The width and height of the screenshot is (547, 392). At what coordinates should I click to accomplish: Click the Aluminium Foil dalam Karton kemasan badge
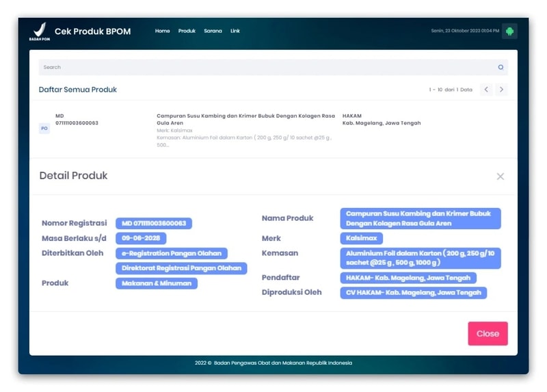pyautogui.click(x=421, y=258)
